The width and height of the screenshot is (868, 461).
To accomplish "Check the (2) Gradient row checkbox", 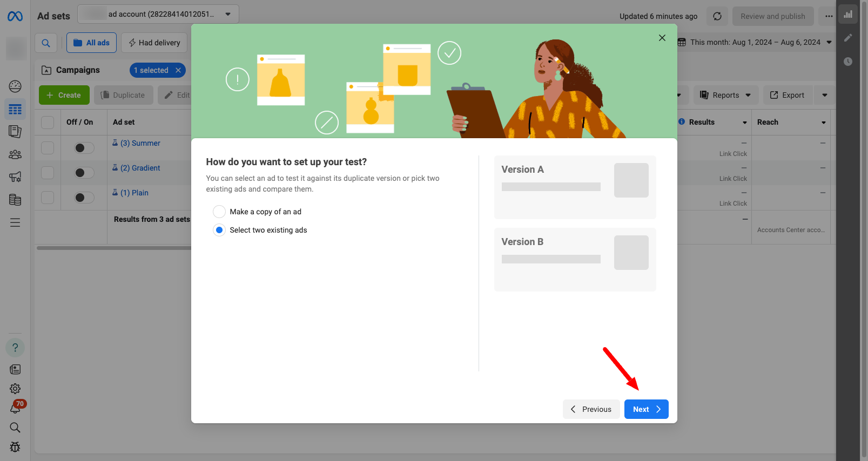I will [x=48, y=173].
